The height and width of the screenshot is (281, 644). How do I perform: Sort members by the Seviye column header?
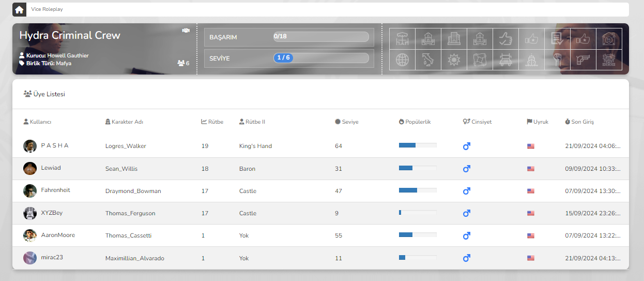click(349, 122)
